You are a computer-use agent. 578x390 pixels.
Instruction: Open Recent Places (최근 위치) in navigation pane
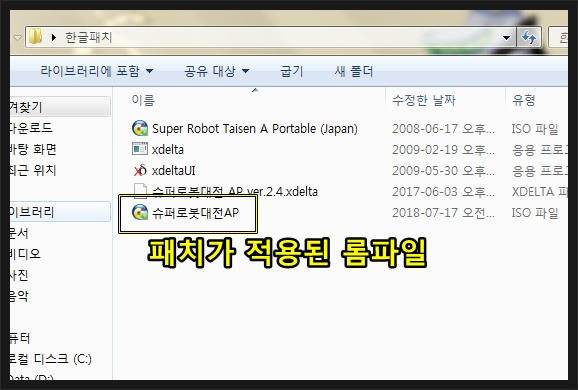[x=33, y=170]
